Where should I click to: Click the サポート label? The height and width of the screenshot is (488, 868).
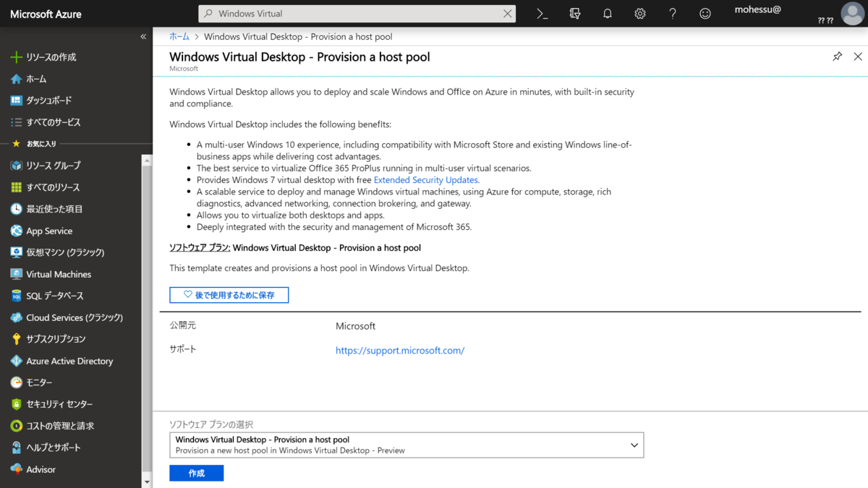[183, 349]
